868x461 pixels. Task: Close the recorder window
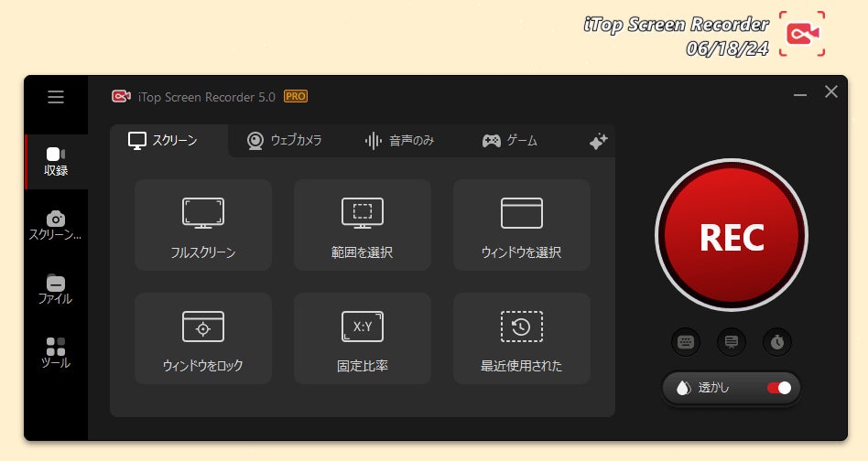tap(830, 91)
